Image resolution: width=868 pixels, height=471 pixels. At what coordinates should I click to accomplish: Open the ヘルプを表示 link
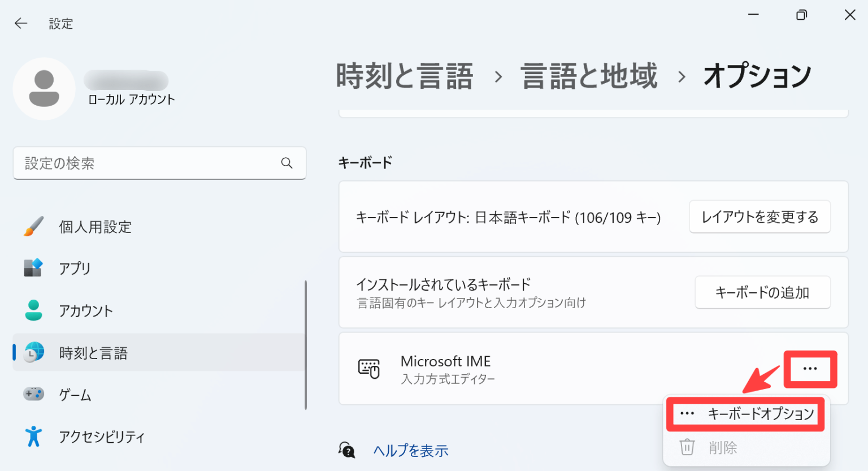tap(411, 450)
